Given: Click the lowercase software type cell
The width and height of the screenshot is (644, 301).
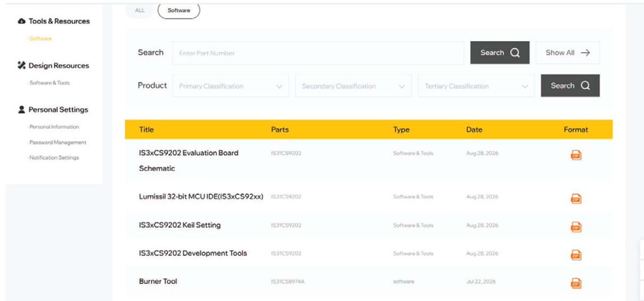Looking at the screenshot, I should pyautogui.click(x=404, y=282).
